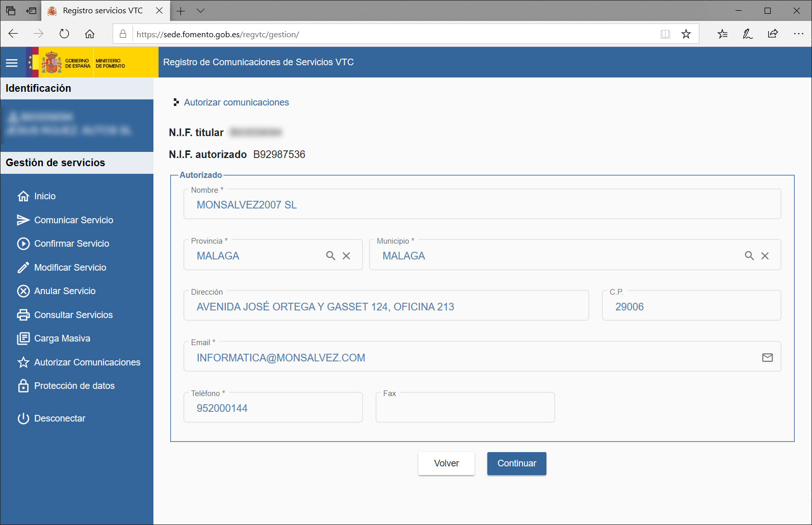The height and width of the screenshot is (525, 812).
Task: Open Anular Servicio menu item
Action: click(65, 291)
